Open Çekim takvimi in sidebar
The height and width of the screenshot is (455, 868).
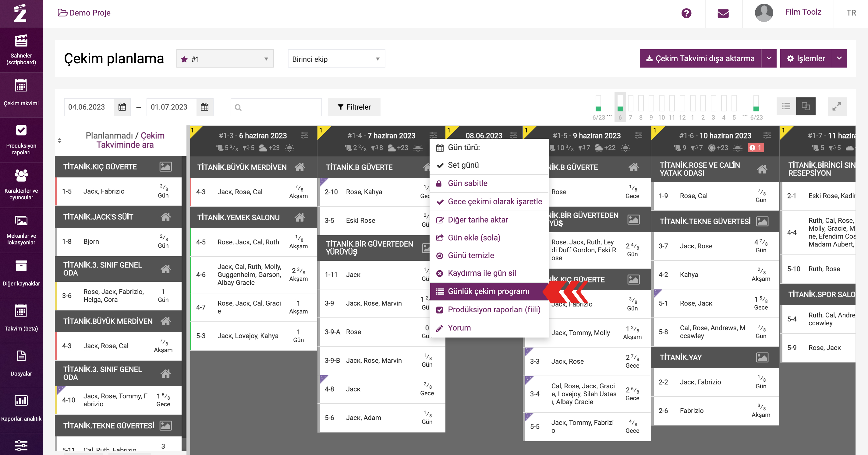tap(21, 95)
